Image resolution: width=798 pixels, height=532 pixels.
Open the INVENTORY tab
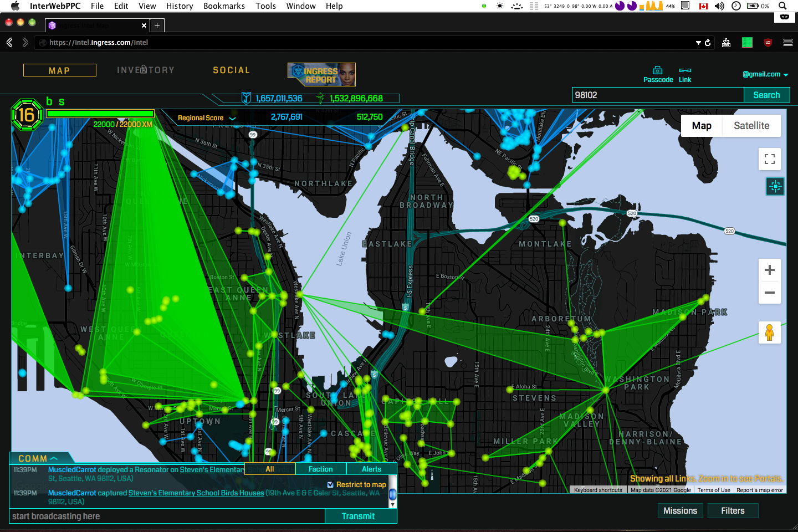[146, 70]
